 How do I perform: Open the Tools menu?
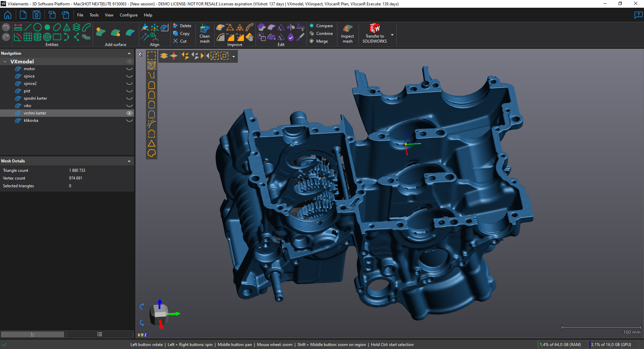pos(94,15)
